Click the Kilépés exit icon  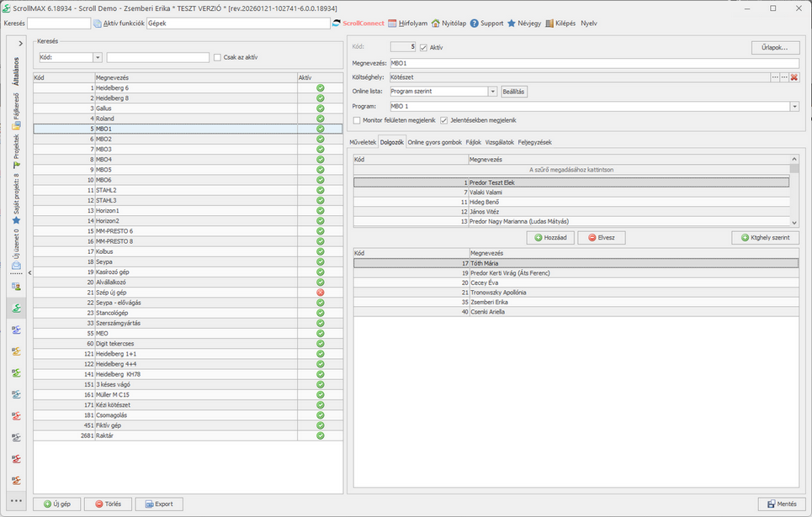(549, 24)
